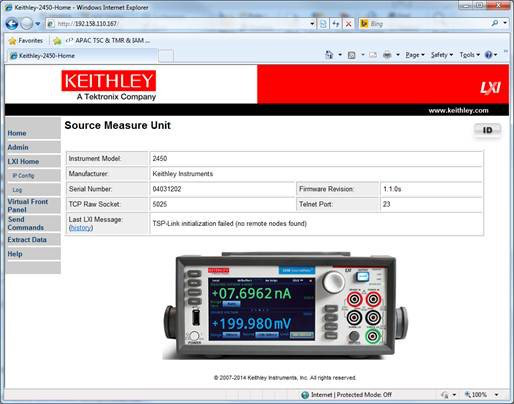The height and width of the screenshot is (404, 514).
Task: Click the Internet Protected Mode status indicator
Action: click(346, 395)
